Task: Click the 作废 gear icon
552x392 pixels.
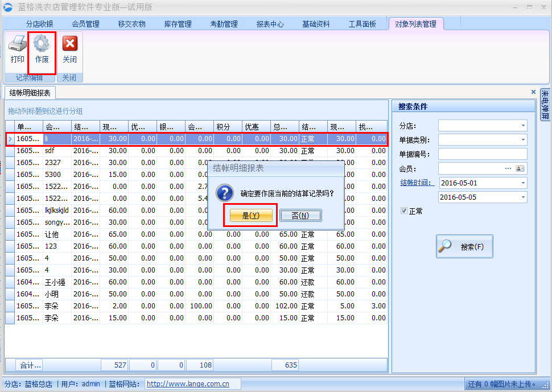Action: pos(42,43)
